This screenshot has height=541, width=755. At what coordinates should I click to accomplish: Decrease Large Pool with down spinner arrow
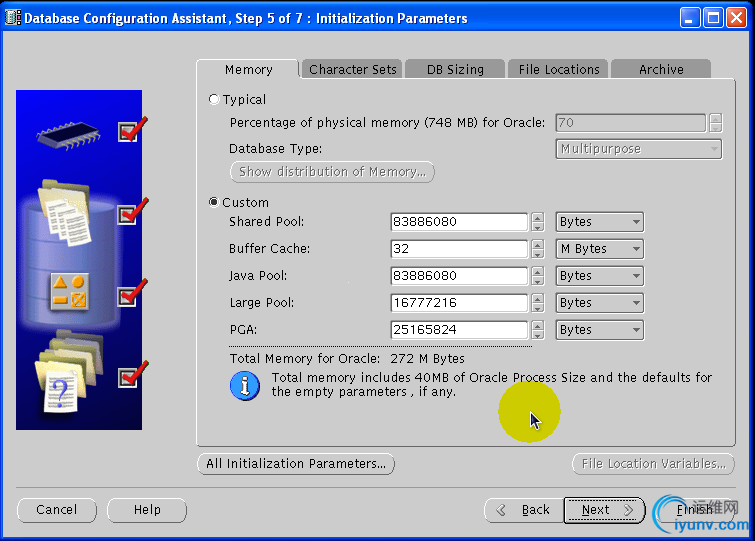[538, 308]
